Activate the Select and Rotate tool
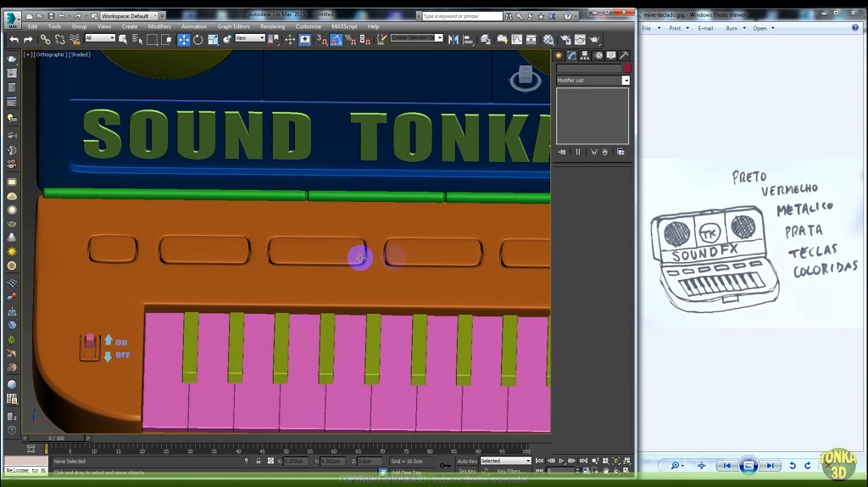This screenshot has height=487, width=868. click(198, 40)
